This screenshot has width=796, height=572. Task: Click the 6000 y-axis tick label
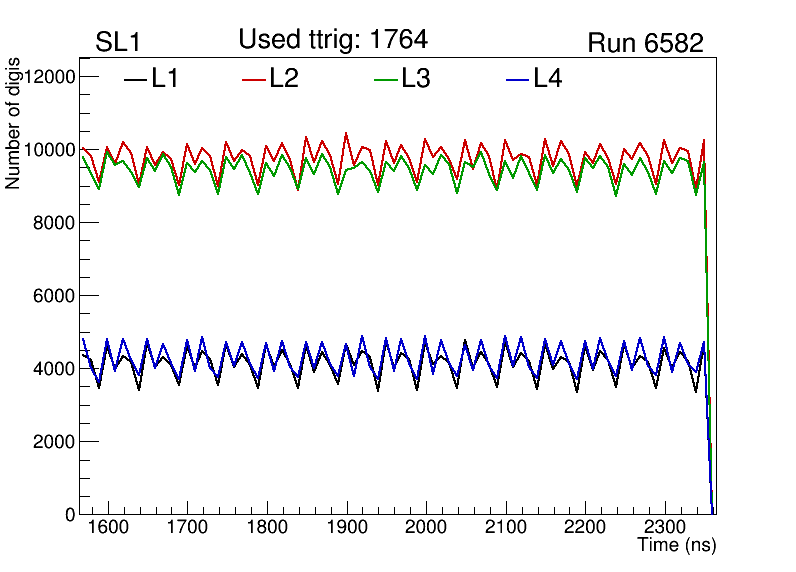tap(54, 296)
